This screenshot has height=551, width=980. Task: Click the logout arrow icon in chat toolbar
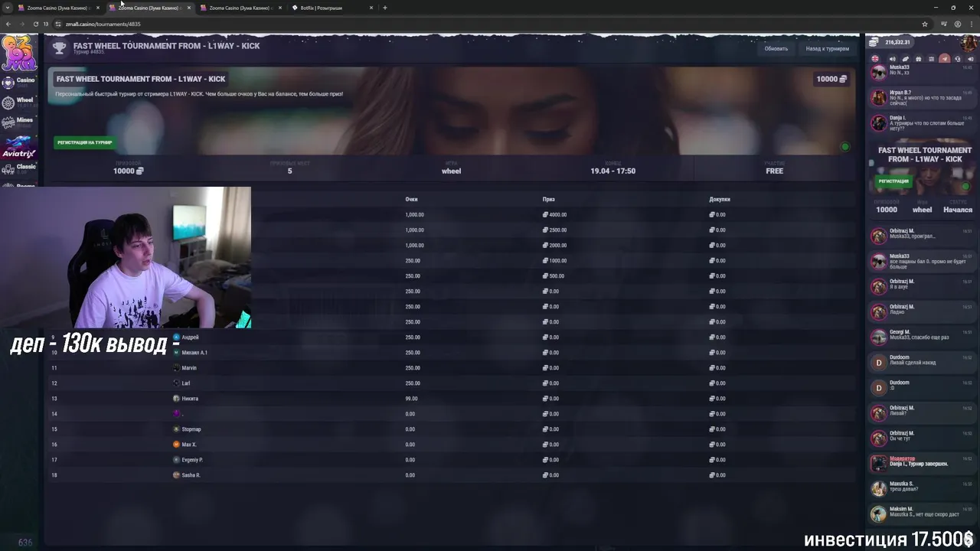pos(970,59)
